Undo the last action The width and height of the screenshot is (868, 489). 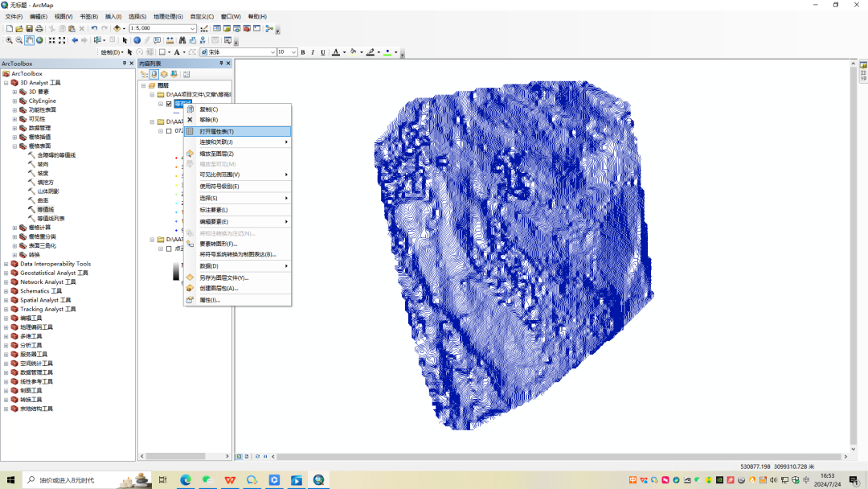(94, 28)
